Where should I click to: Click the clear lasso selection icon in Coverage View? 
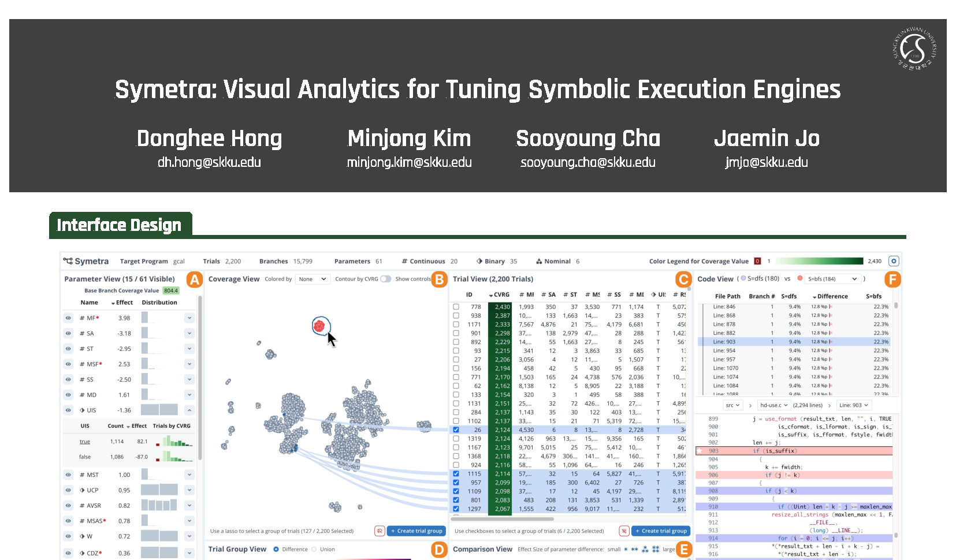click(x=380, y=531)
